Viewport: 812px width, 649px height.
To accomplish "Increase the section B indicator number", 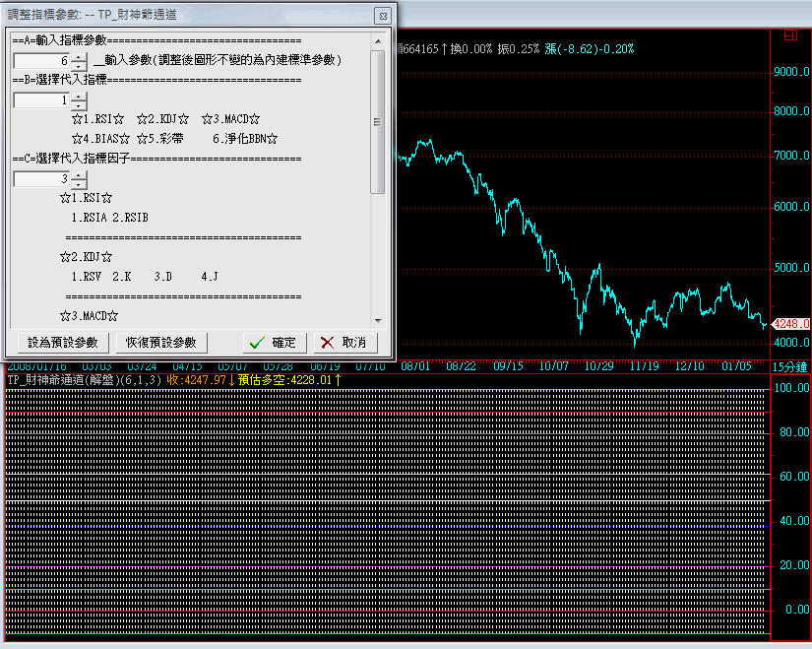I will (x=79, y=96).
